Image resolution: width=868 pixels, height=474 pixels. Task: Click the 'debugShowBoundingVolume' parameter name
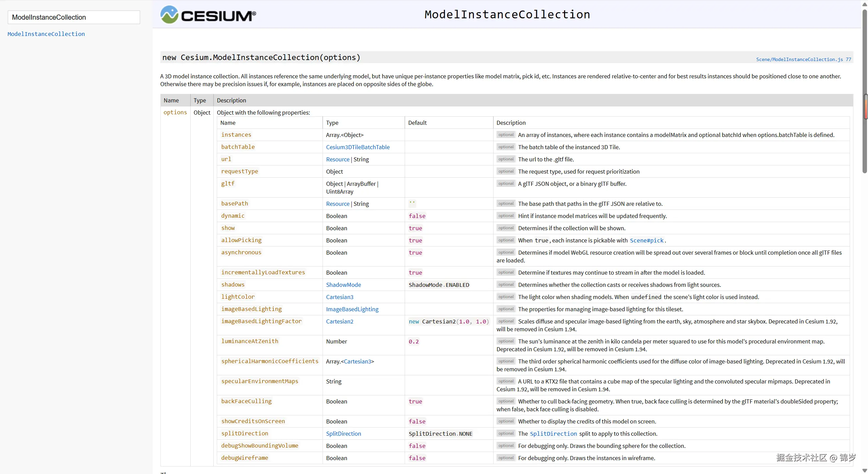coord(259,446)
